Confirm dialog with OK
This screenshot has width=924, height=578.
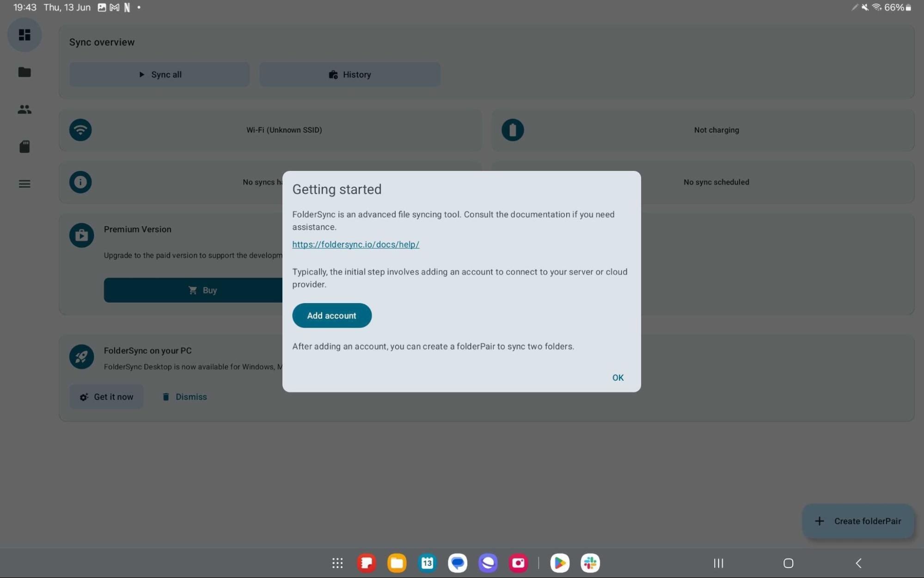tap(618, 377)
